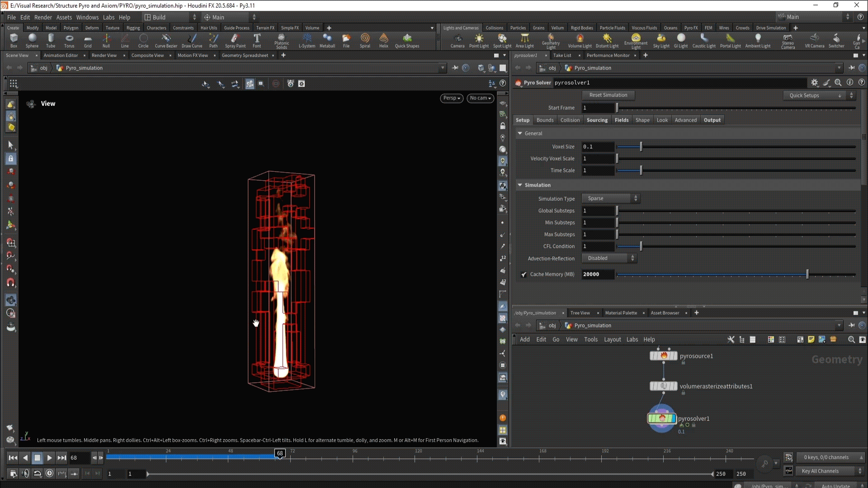Screen dimensions: 868x488
Task: Click the Reset Simulation button
Action: (x=608, y=95)
